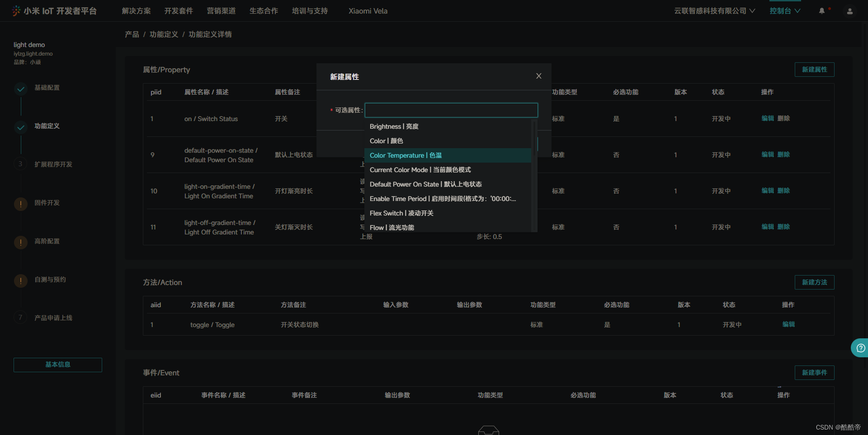Viewport: 868px width, 435px height.
Task: Edit the toggle / Toggle action
Action: tap(788, 324)
